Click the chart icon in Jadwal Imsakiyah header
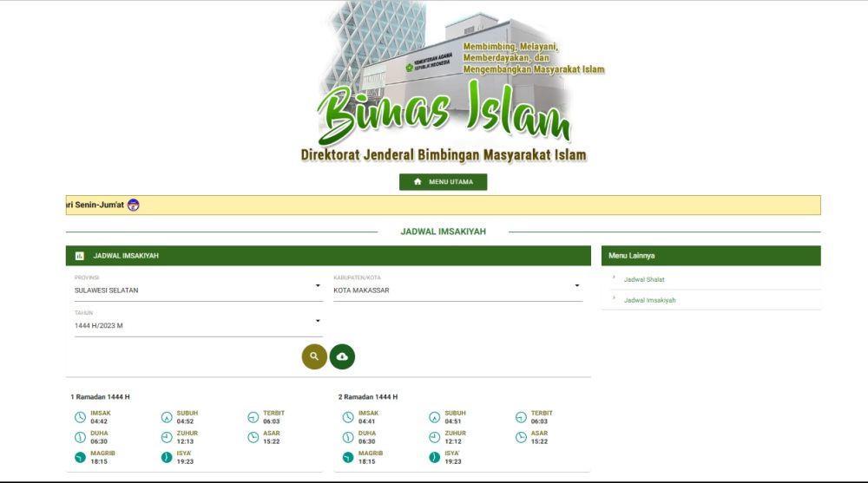The width and height of the screenshot is (868, 483). tap(80, 256)
